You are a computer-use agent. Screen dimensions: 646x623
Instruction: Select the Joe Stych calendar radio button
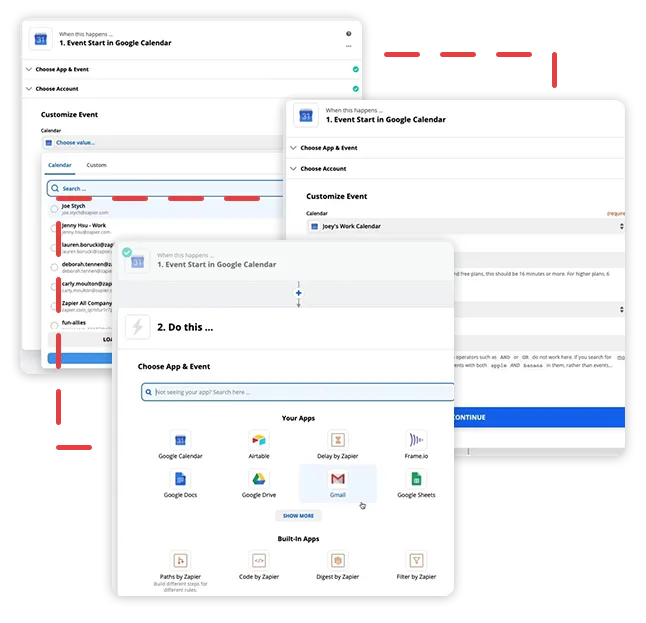pyautogui.click(x=54, y=209)
